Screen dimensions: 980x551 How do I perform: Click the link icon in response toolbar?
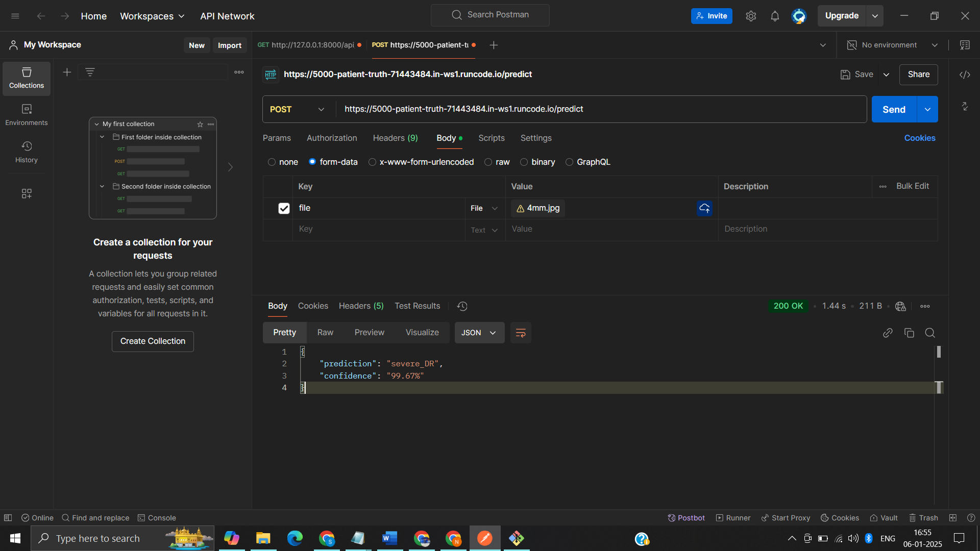pyautogui.click(x=888, y=333)
